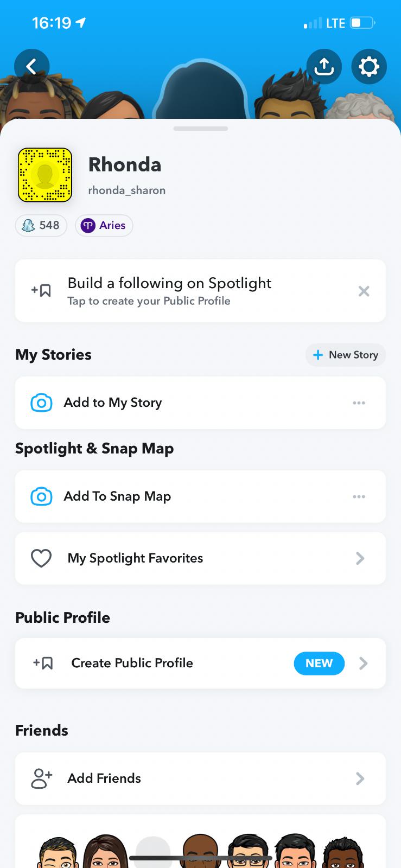Tap the camera icon beside Add to My Story

41,403
